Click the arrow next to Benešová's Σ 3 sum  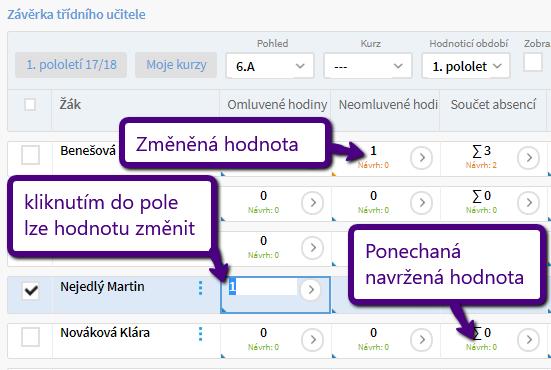(529, 158)
